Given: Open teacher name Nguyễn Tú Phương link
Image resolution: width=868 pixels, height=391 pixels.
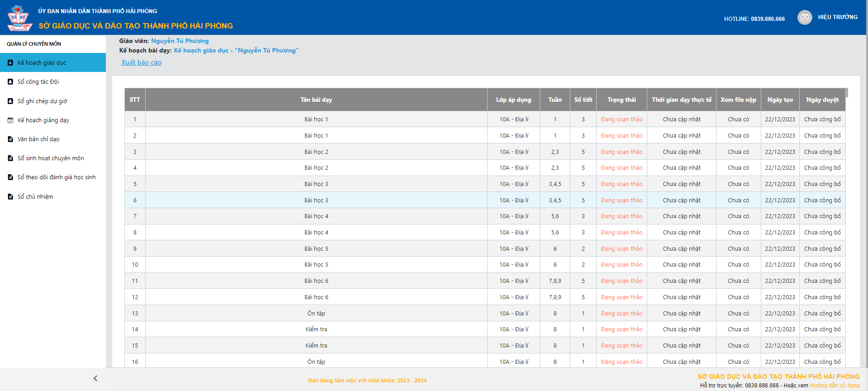Looking at the screenshot, I should coord(180,41).
